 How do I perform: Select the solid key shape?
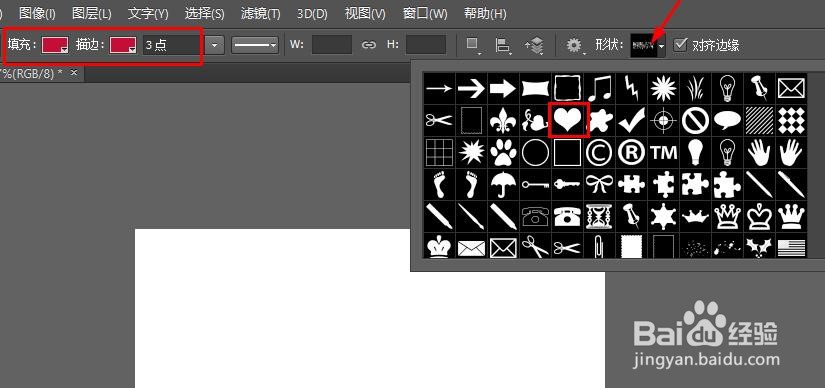tap(568, 185)
